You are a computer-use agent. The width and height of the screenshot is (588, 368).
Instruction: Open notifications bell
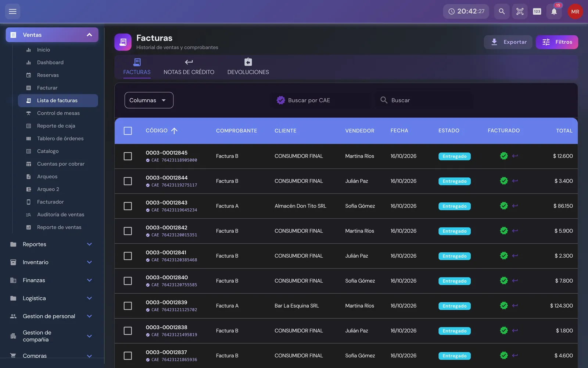point(554,11)
